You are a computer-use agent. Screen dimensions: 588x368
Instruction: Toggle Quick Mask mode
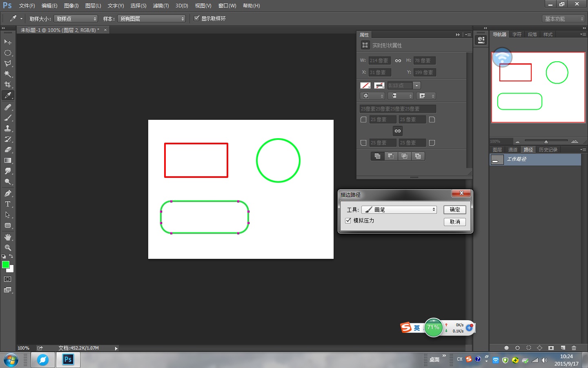pos(7,279)
